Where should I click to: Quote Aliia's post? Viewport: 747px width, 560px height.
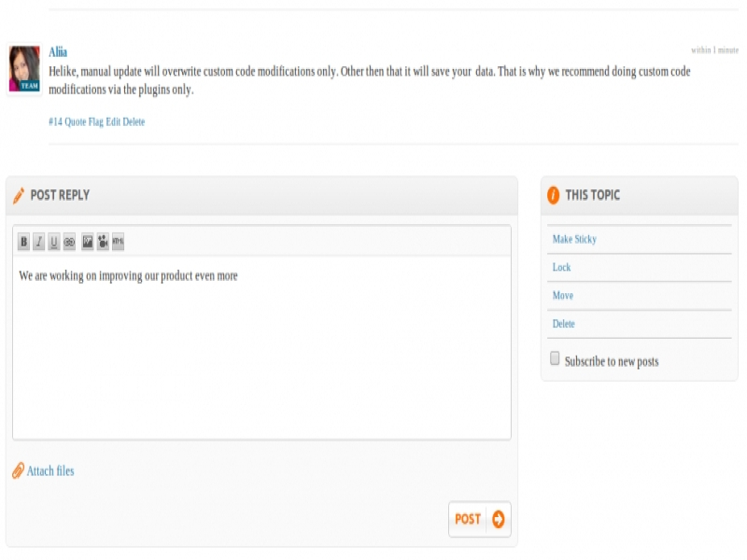coord(75,122)
